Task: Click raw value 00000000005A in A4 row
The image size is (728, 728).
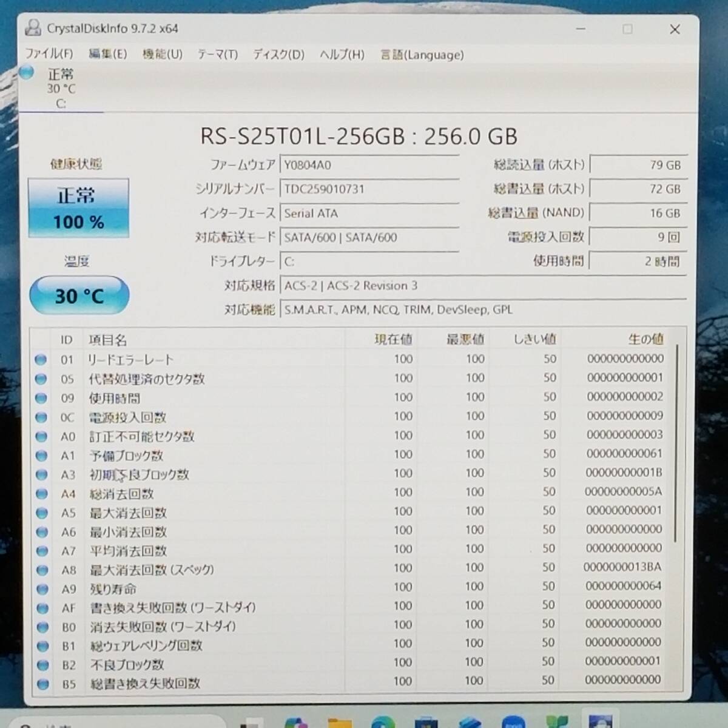Action: pyautogui.click(x=623, y=491)
